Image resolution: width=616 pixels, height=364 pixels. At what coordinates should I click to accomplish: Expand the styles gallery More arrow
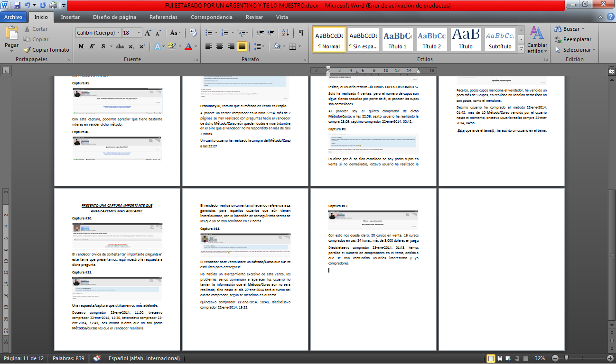click(x=522, y=49)
